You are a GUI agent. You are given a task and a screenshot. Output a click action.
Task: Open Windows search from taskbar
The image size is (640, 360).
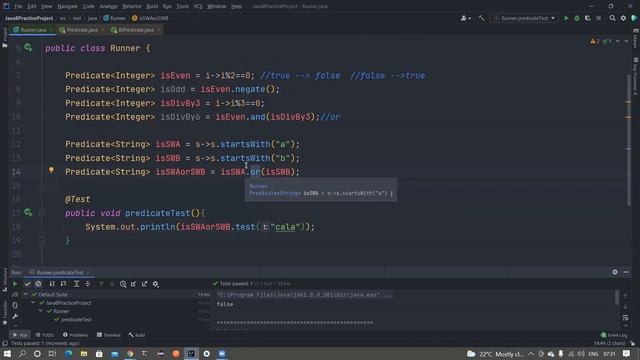[22, 353]
